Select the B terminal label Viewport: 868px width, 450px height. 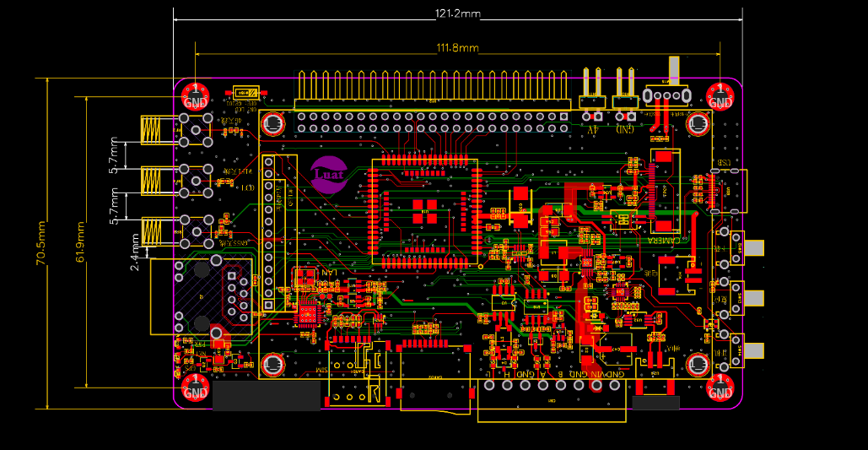pyautogui.click(x=560, y=373)
